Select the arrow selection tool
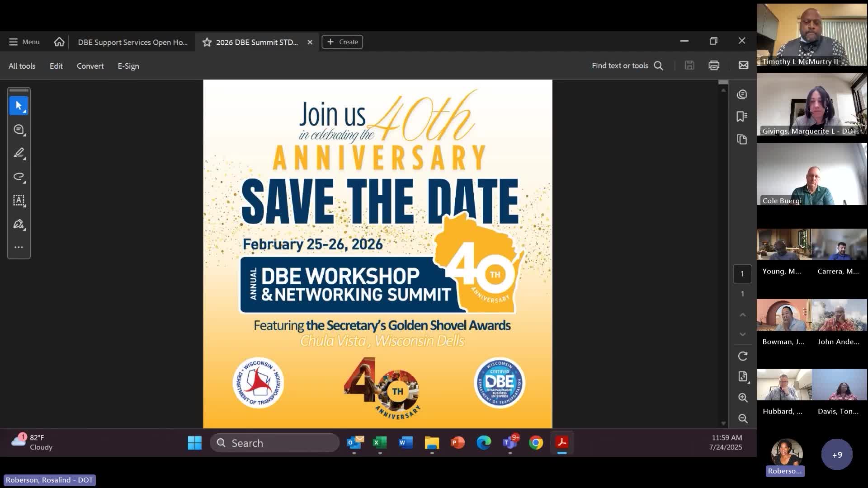The image size is (868, 488). point(19,106)
